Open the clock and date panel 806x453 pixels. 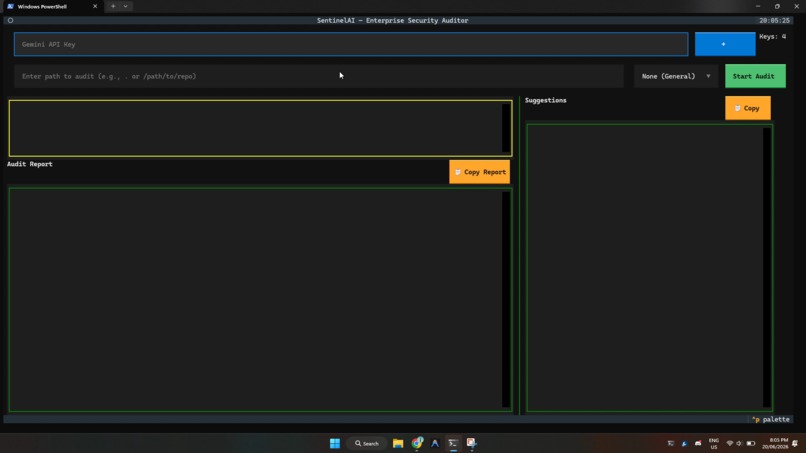[775, 443]
